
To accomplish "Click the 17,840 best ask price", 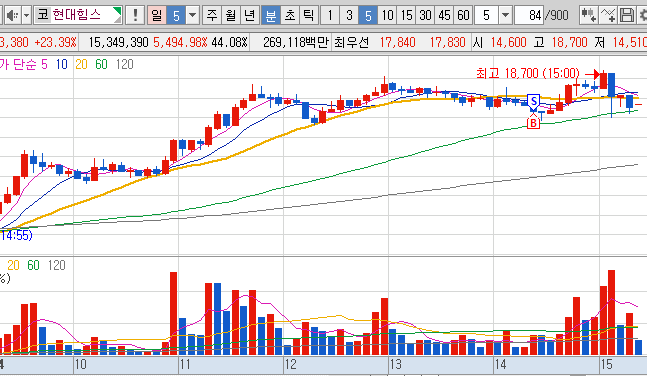I will point(397,42).
